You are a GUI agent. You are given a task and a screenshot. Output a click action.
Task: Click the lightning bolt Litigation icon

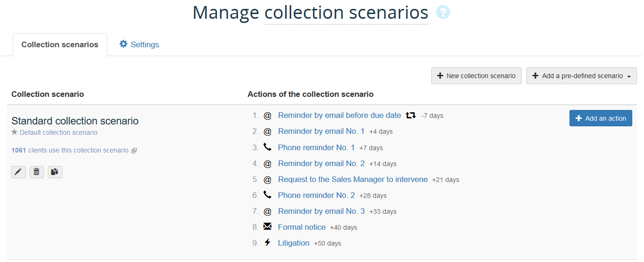point(268,242)
